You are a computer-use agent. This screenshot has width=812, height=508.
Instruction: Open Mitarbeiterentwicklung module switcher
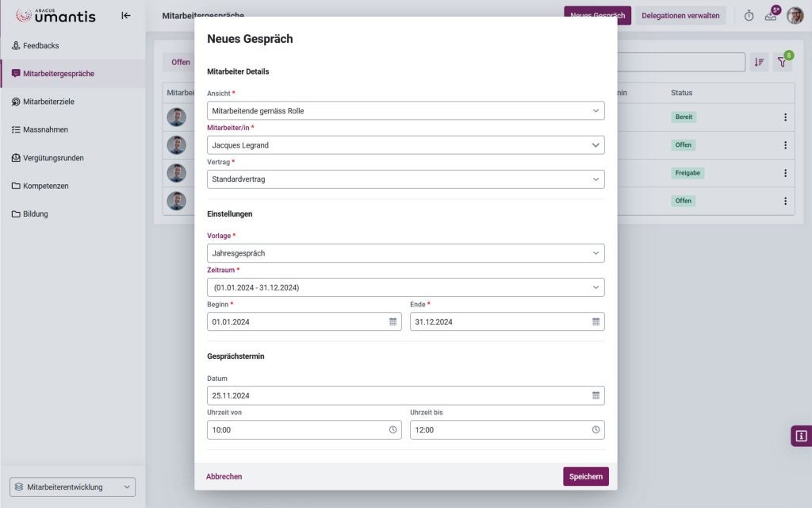click(73, 487)
